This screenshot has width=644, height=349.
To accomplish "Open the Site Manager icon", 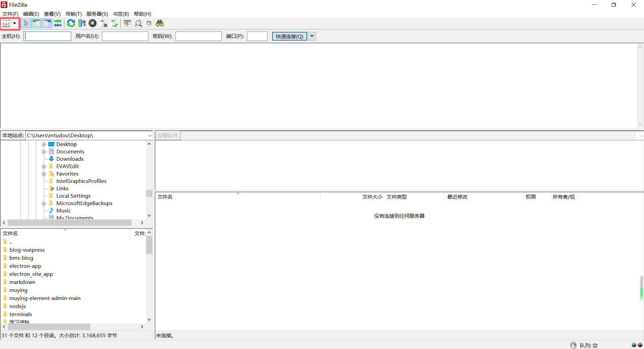I will (x=6, y=23).
